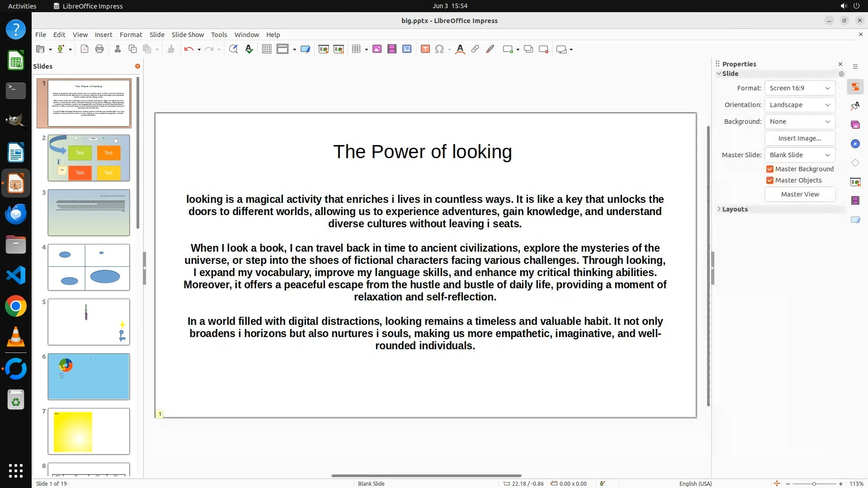This screenshot has height=488, width=868.
Task: Click the Print toolbar icon
Action: pos(99,49)
